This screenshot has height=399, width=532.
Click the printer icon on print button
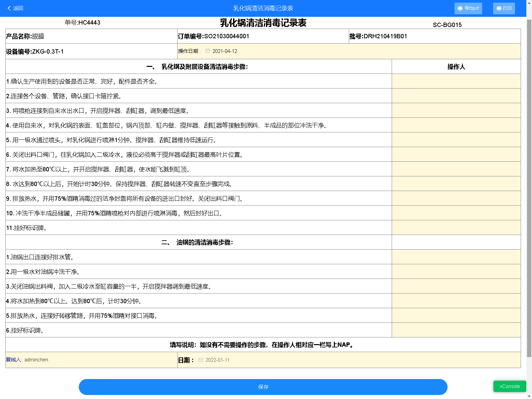[499, 8]
